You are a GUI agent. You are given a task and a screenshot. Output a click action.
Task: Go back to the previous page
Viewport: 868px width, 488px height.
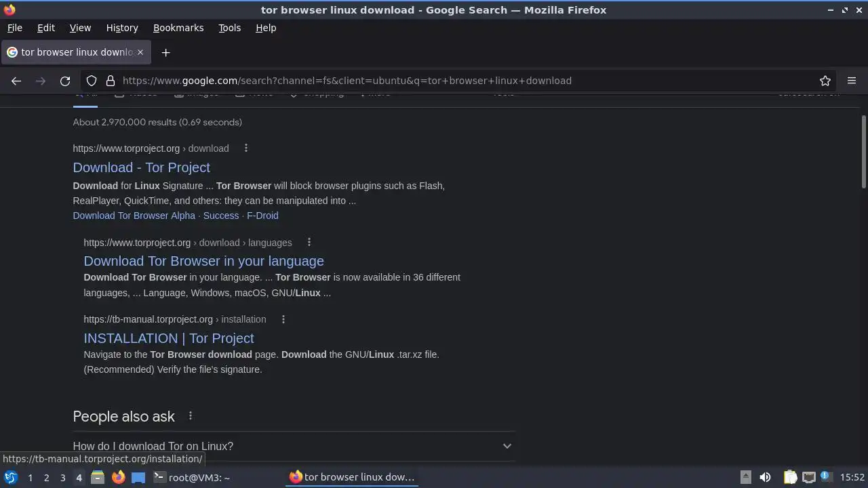click(x=16, y=81)
